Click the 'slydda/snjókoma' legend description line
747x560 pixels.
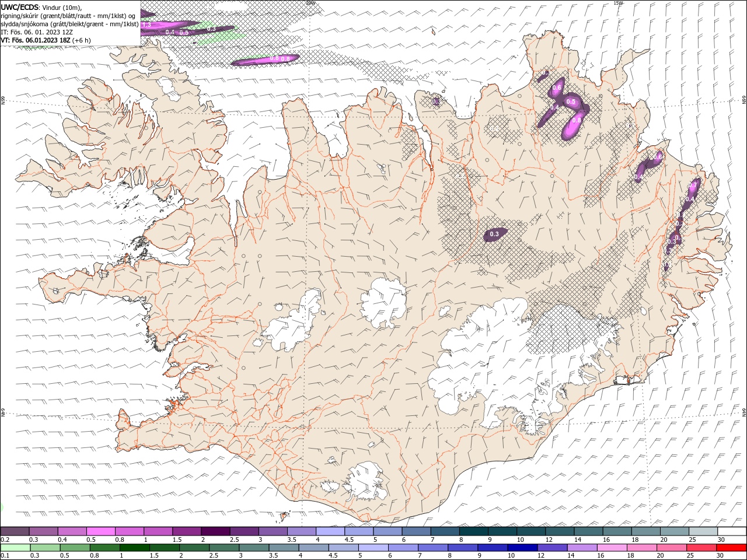[x=69, y=24]
